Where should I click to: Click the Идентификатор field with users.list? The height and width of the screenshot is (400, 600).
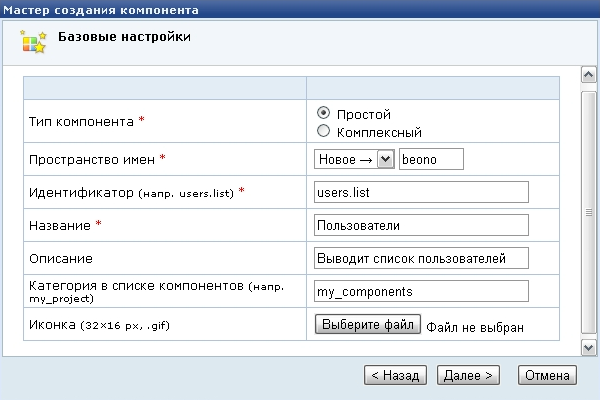point(420,191)
